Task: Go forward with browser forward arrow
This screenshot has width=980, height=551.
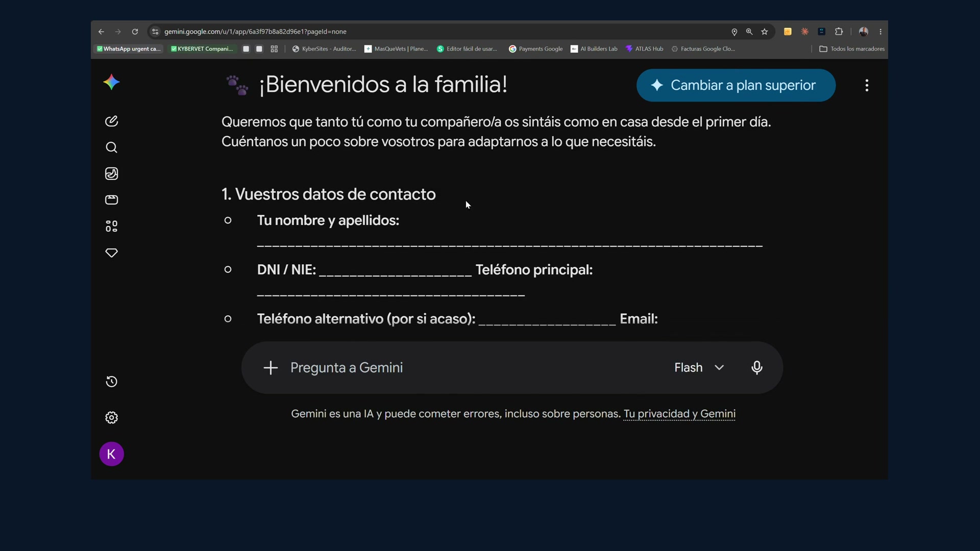Action: [118, 32]
